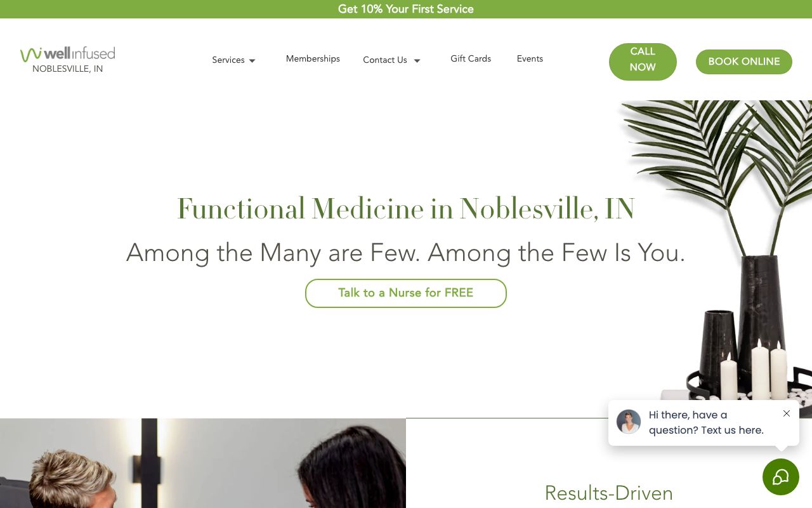Screen dimensions: 812x508
Task: Visit the Events page
Action: pyautogui.click(x=530, y=58)
